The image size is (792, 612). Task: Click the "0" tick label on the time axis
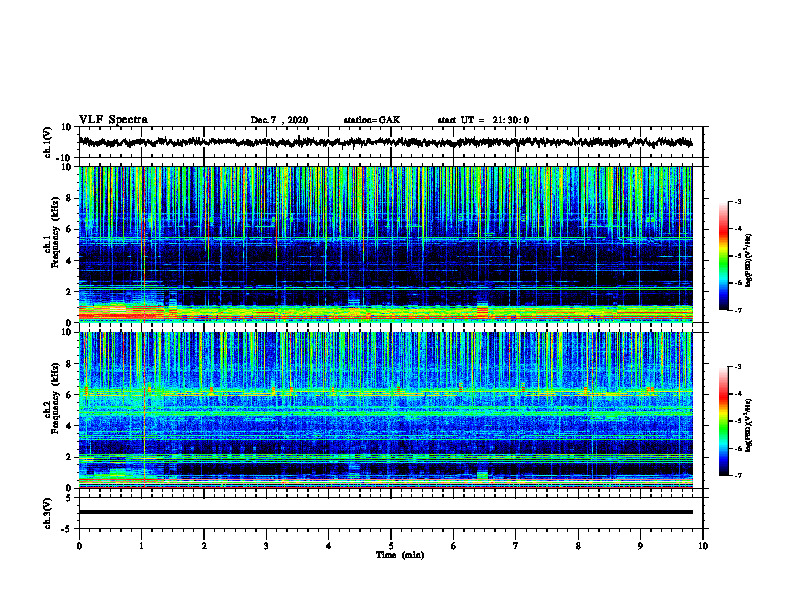click(x=79, y=546)
